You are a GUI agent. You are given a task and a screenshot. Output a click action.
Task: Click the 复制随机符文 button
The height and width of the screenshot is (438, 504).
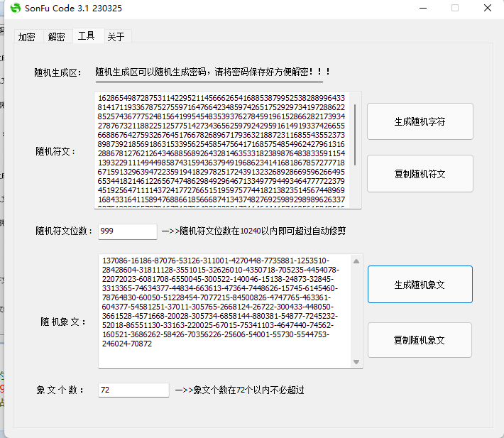[420, 173]
